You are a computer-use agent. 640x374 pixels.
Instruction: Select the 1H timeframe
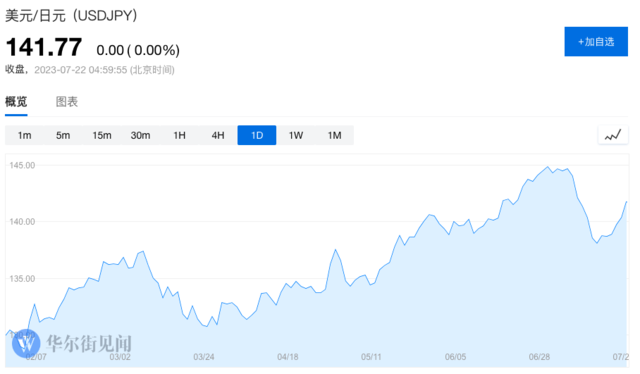click(x=179, y=135)
